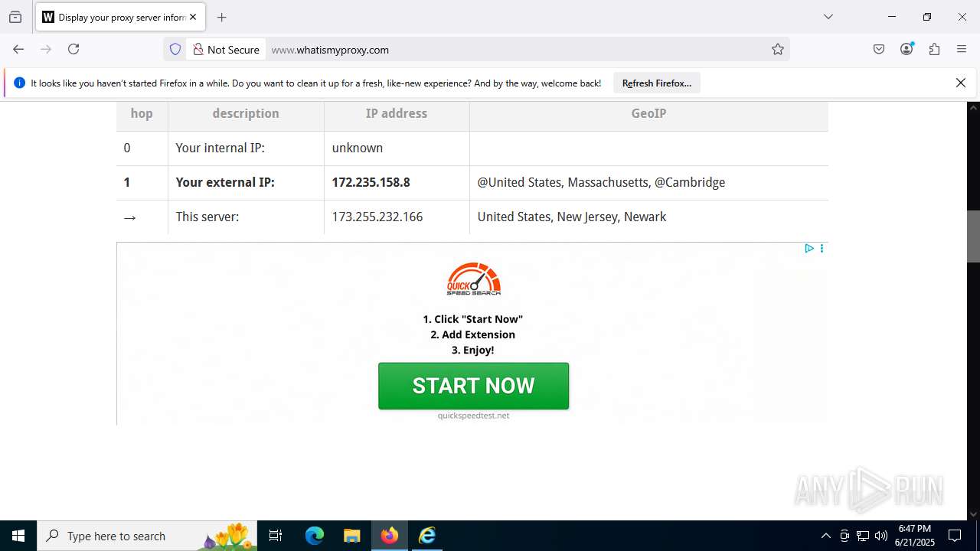
Task: Open the Firefox application menu
Action: click(x=962, y=49)
